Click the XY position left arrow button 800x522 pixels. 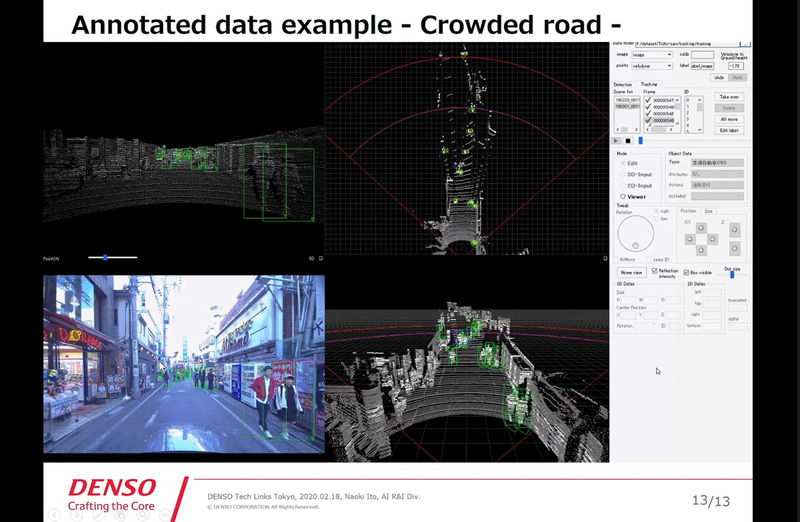pyautogui.click(x=690, y=239)
